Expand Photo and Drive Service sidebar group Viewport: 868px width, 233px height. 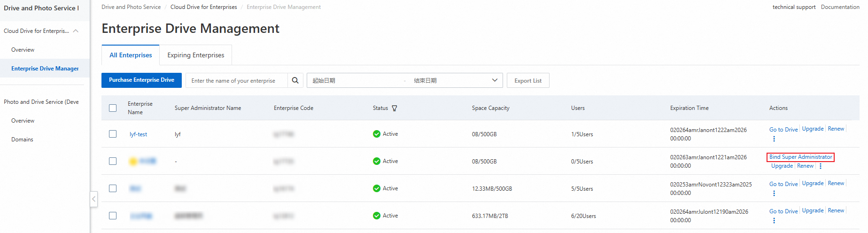tap(41, 102)
